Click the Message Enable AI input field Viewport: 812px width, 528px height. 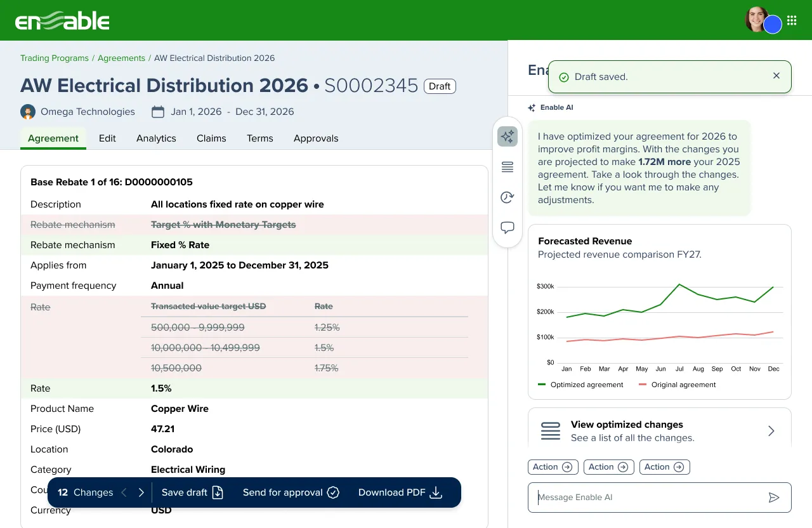coord(660,498)
